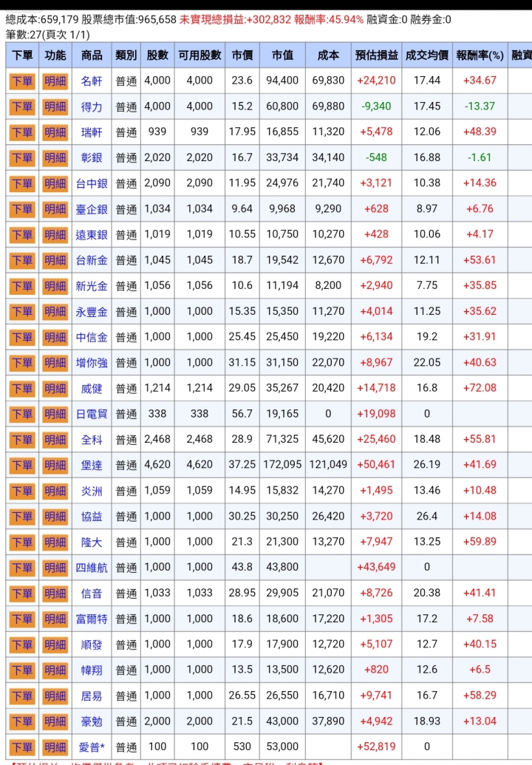Click 下單 button for 名軒 row
The image size is (532, 765).
(x=22, y=81)
